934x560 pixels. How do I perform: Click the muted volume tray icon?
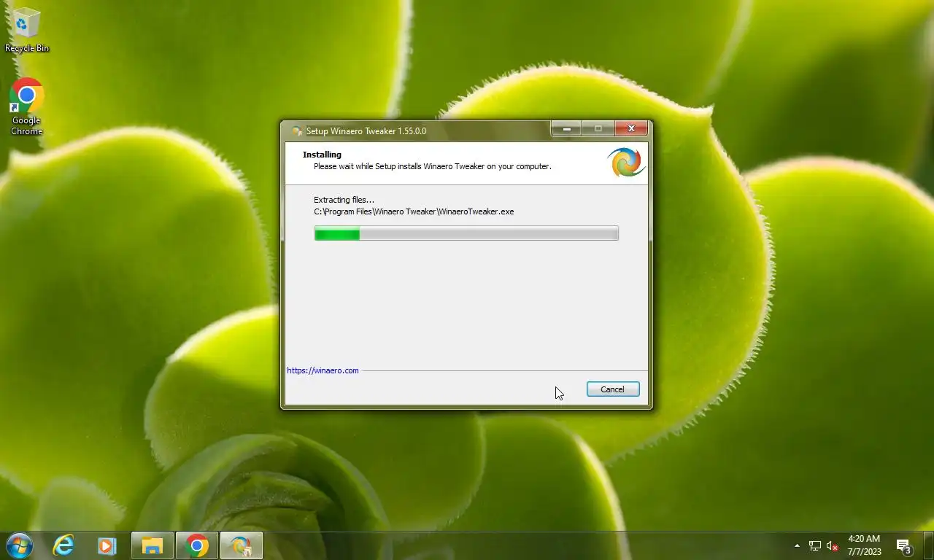[832, 546]
